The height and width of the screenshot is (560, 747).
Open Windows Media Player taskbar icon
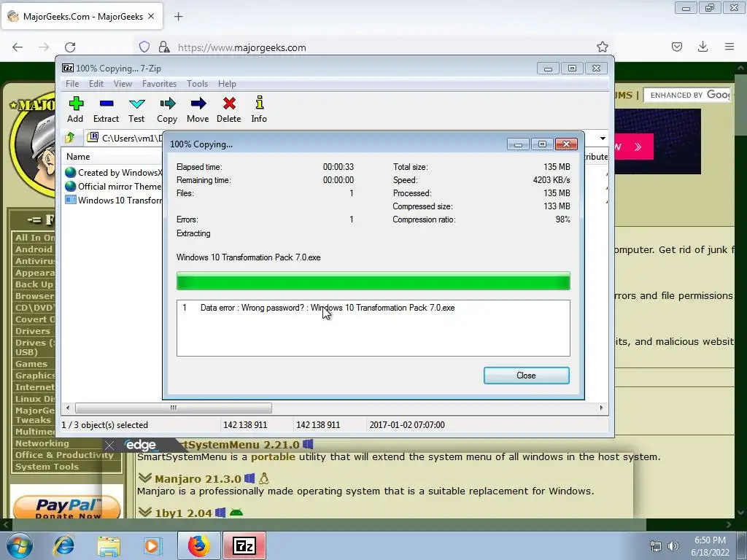coord(152,545)
